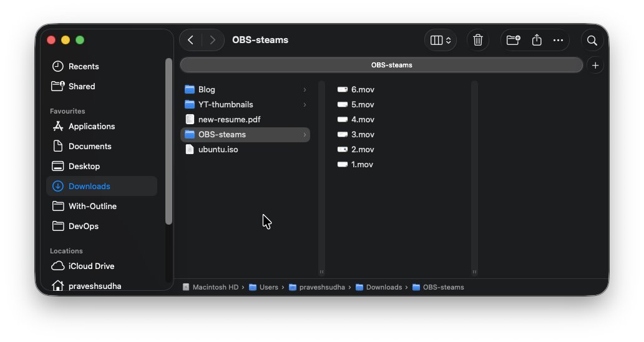Click Macintosh HD in the path bar
Viewport: 644px width, 342px height.
210,288
